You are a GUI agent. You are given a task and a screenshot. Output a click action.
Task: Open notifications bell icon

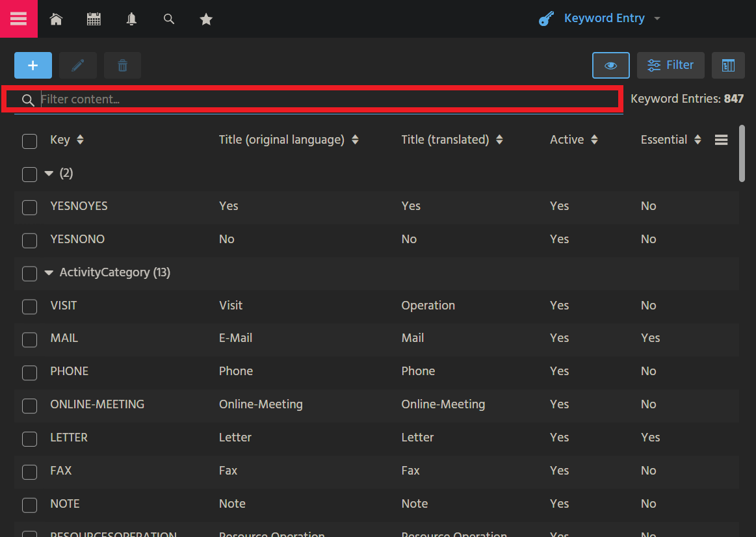point(131,20)
